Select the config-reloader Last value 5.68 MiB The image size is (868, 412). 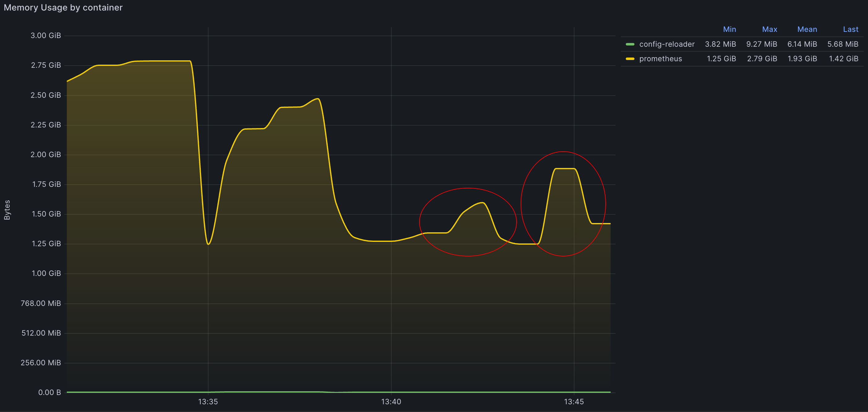(843, 44)
